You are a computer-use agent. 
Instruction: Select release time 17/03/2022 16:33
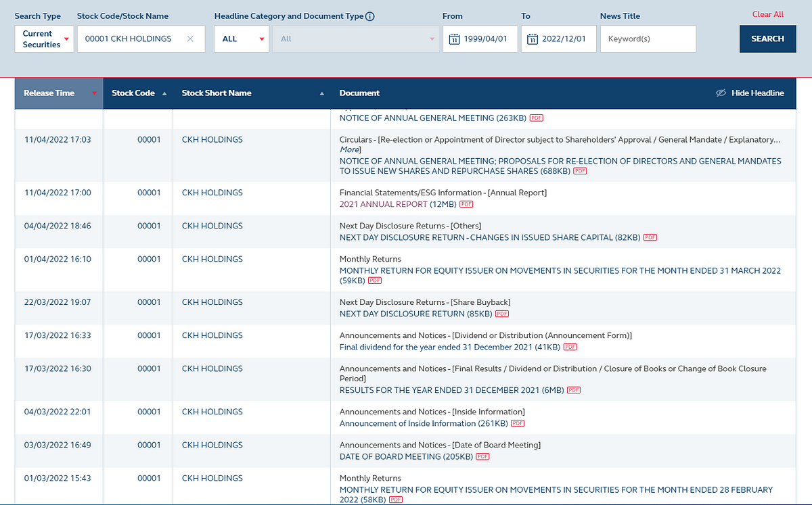coord(58,335)
